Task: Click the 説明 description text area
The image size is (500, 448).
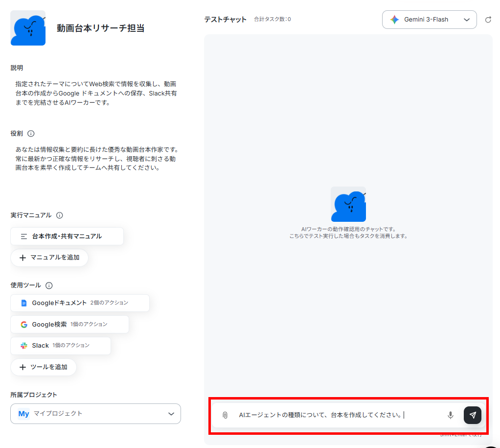Action: (96, 93)
